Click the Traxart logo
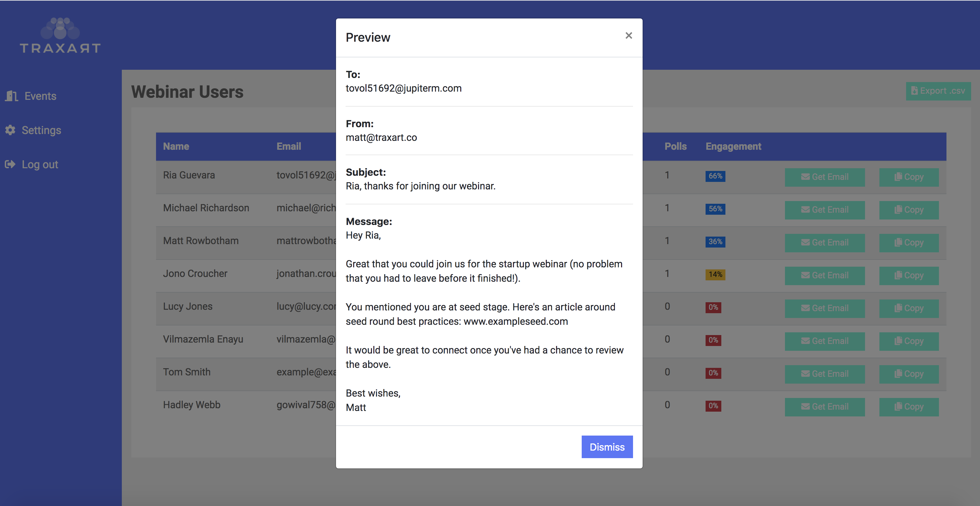Image resolution: width=980 pixels, height=506 pixels. click(x=60, y=35)
